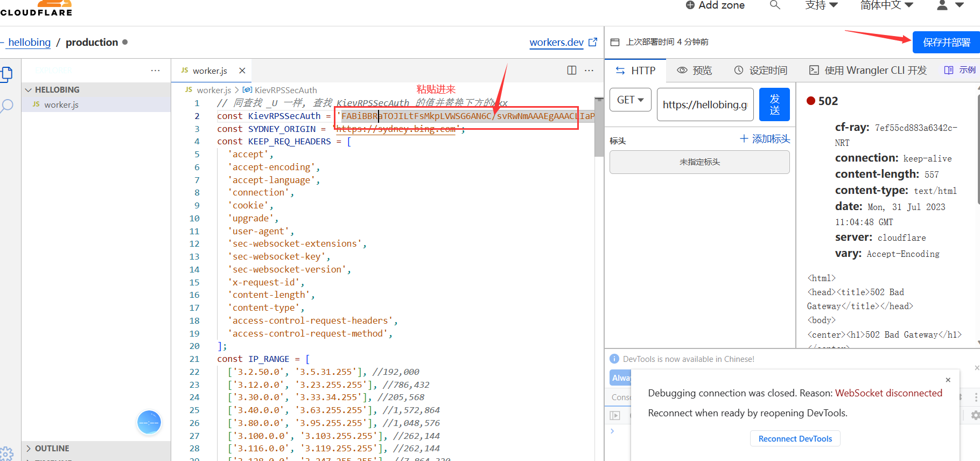The image size is (980, 461).
Task: Close the worker.js editor tab
Action: tap(242, 71)
